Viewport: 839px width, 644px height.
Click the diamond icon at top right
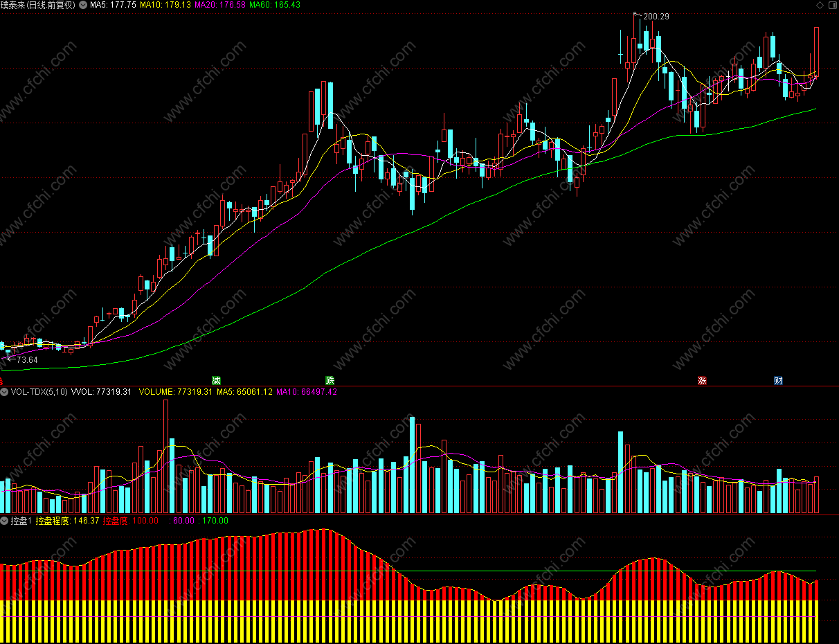pyautogui.click(x=820, y=5)
